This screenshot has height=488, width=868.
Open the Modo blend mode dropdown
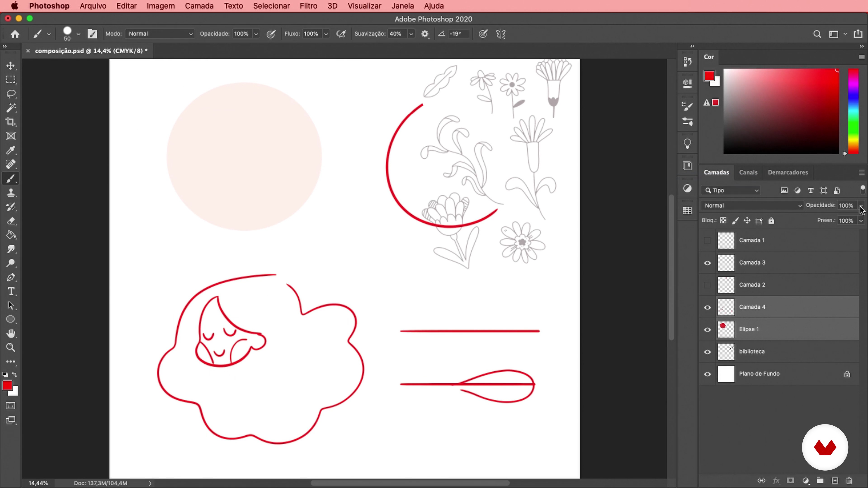(x=160, y=34)
